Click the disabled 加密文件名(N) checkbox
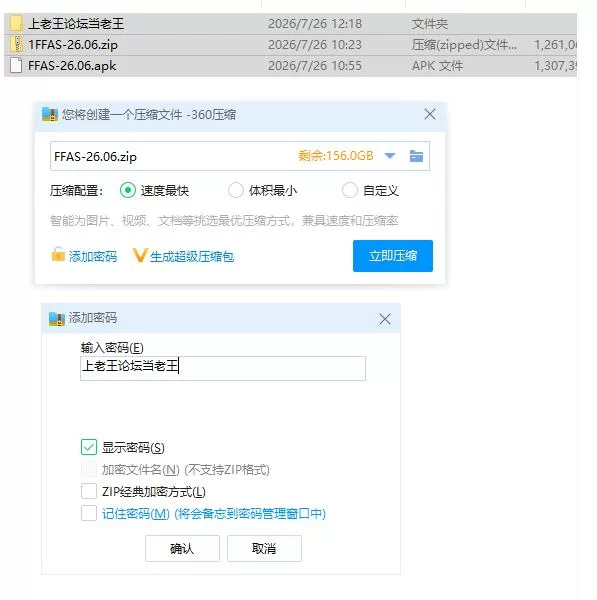597x600 pixels. (x=89, y=469)
